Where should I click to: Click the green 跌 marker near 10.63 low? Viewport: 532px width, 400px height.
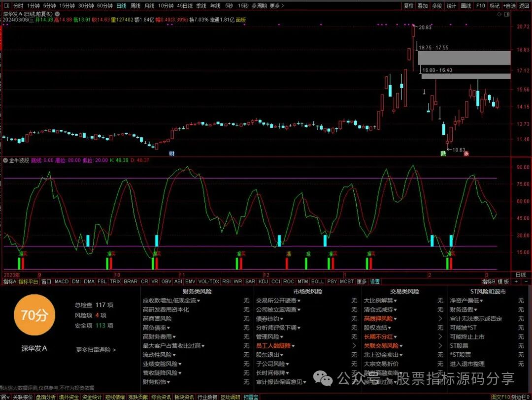443,154
